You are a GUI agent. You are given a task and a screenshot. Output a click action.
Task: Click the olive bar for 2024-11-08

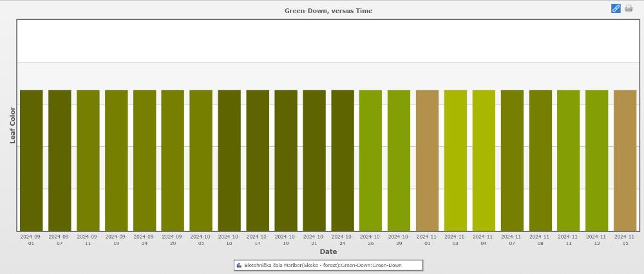click(x=540, y=160)
